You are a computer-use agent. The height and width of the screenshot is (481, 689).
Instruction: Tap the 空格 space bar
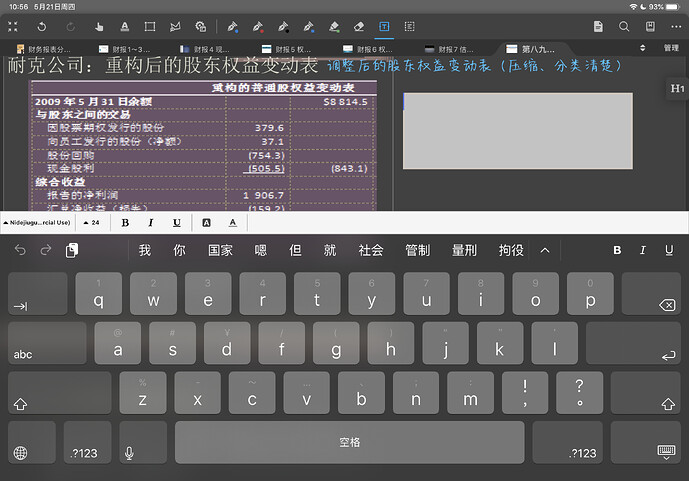[x=350, y=442]
